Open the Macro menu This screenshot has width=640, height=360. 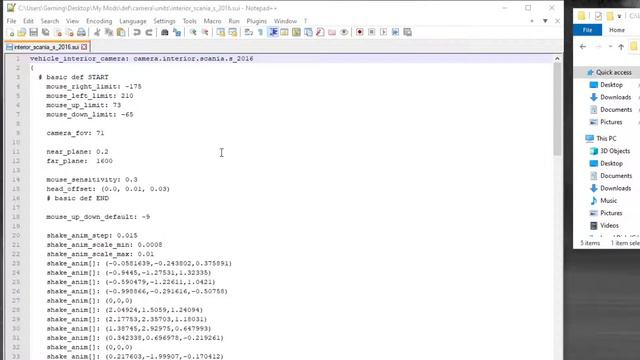[212, 21]
